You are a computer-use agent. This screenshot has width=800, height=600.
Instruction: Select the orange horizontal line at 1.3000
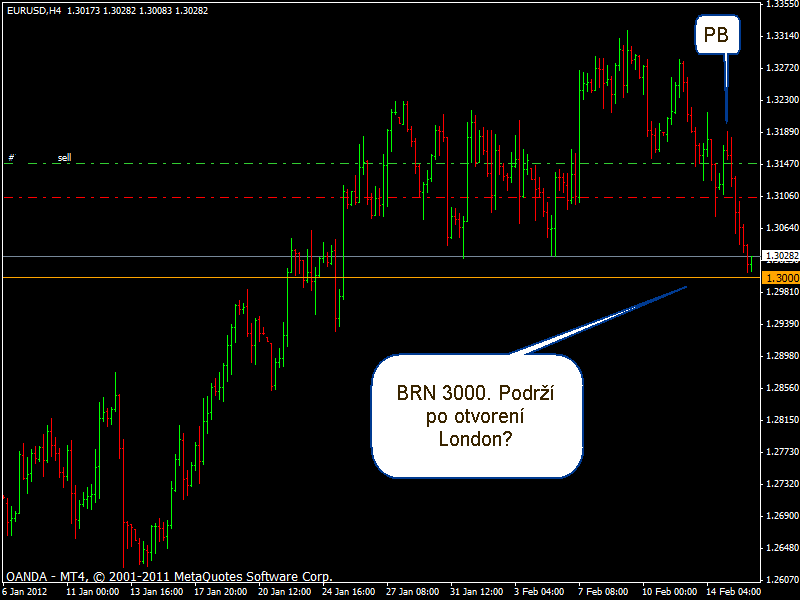tap(382, 278)
